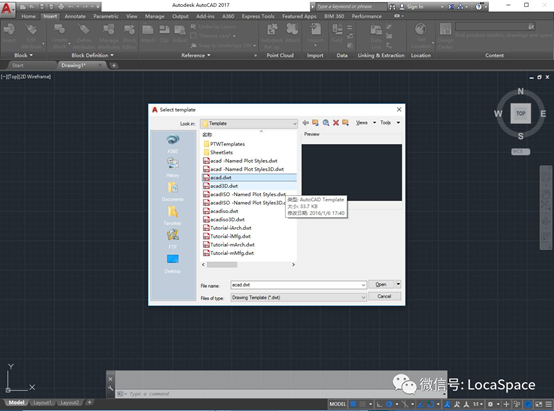Open Manage Attributes from the ribbon
554x411 pixels.
108,30
